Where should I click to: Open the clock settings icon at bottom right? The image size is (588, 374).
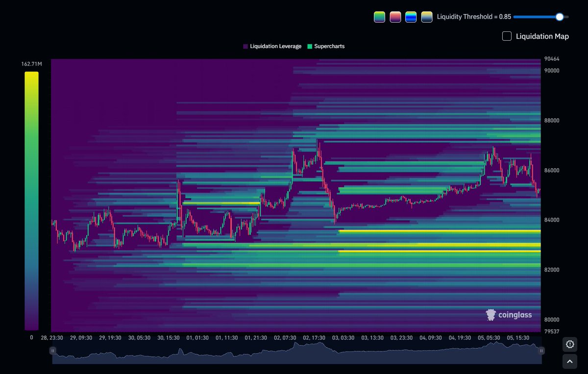click(570, 345)
